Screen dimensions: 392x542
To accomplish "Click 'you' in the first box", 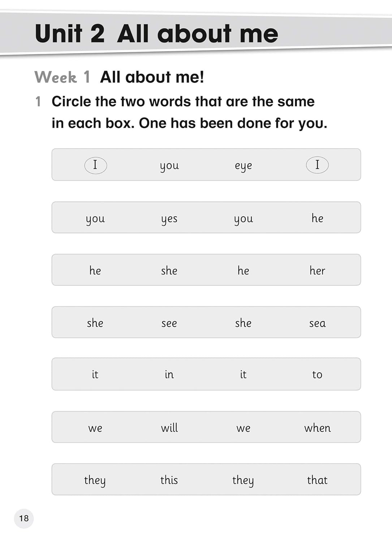I will 169,166.
